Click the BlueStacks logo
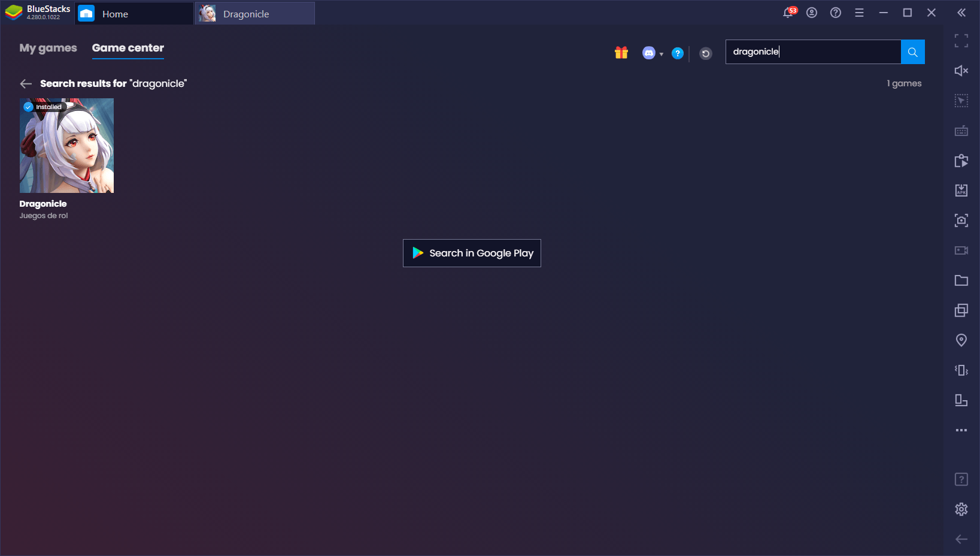Viewport: 980px width, 556px height. (x=13, y=13)
